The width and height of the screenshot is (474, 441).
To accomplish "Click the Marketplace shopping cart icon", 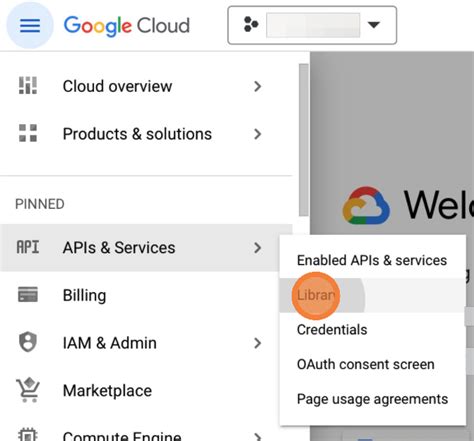I will click(28, 390).
